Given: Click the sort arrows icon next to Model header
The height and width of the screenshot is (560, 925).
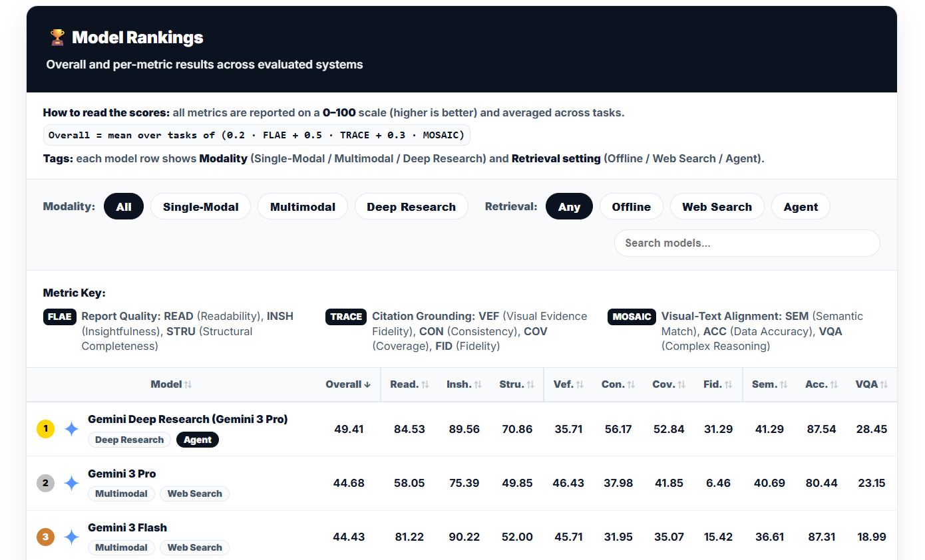Looking at the screenshot, I should pos(188,384).
